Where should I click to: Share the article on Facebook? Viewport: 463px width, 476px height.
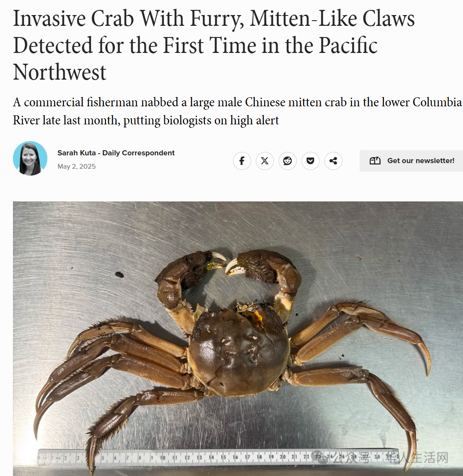pos(242,161)
